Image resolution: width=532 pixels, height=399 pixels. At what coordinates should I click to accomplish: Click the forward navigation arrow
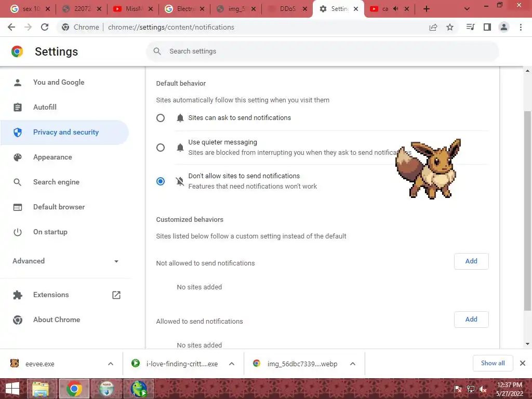pos(28,27)
